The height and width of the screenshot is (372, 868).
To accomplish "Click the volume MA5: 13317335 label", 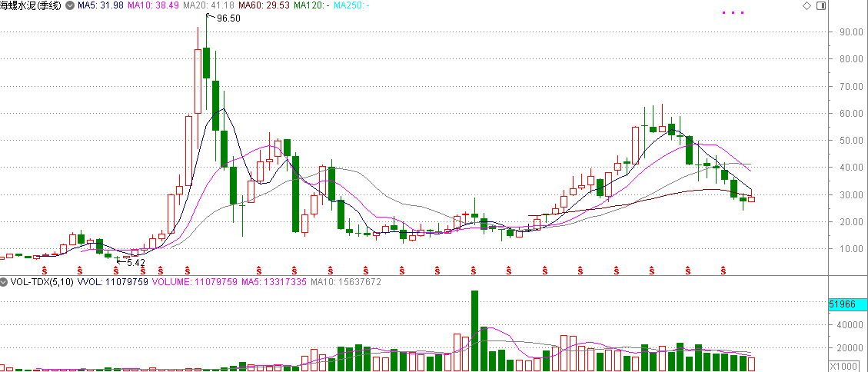I will [272, 282].
